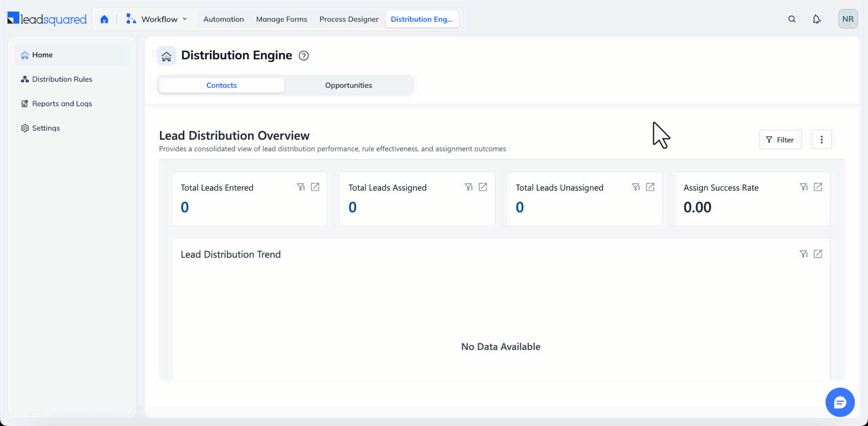The image size is (868, 426).
Task: Open the notifications bell
Action: [x=816, y=19]
